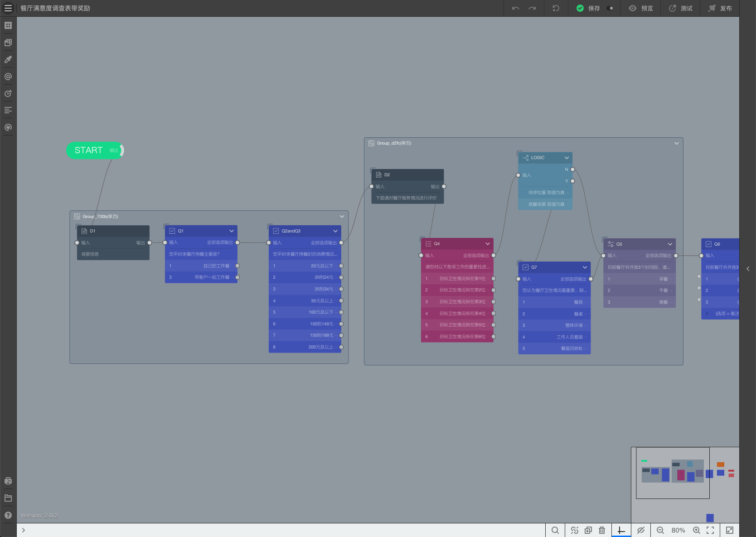
Task: Collapse the Group_d2fc group chevron
Action: point(677,143)
